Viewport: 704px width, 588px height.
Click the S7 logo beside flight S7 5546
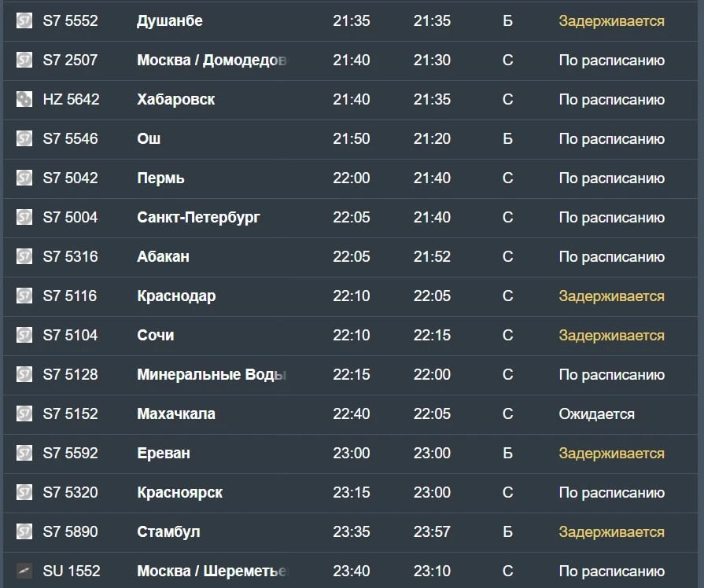click(24, 138)
